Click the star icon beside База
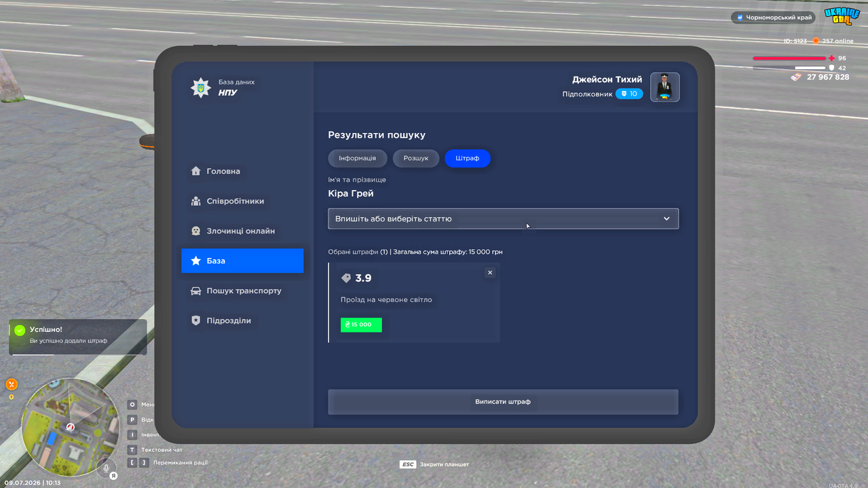The width and height of the screenshot is (868, 488). [196, 261]
